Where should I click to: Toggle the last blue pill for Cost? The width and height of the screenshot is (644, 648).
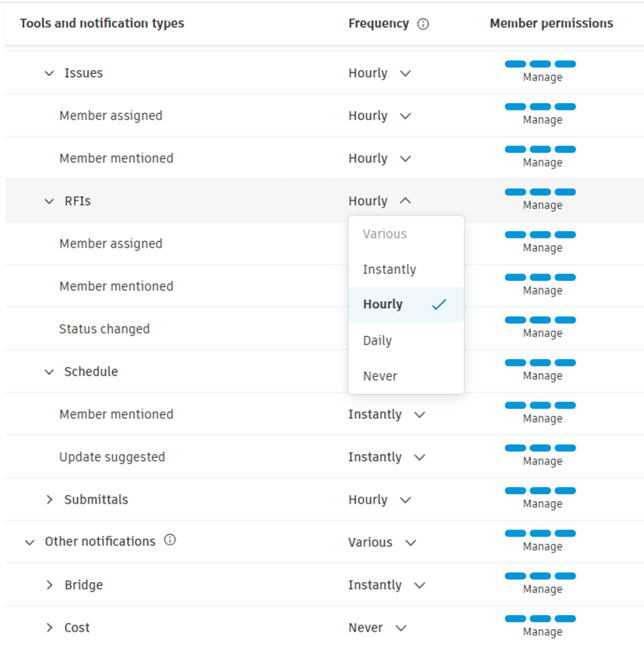566,619
